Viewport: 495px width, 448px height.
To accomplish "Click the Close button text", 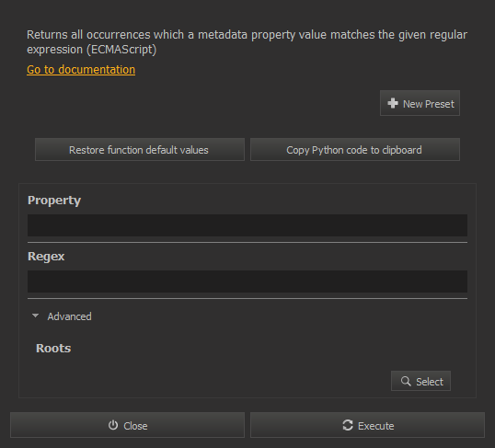I will tap(135, 426).
